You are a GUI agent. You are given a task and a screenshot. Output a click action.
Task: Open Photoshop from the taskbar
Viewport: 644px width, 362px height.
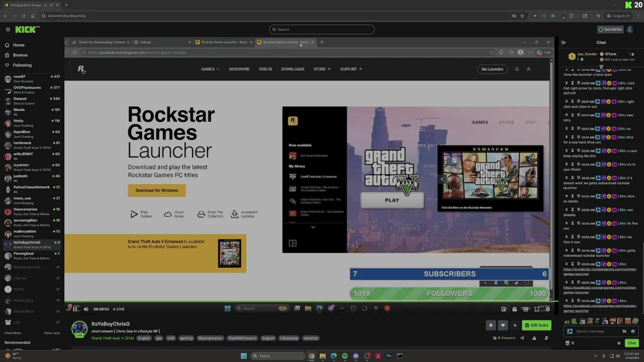[389, 356]
